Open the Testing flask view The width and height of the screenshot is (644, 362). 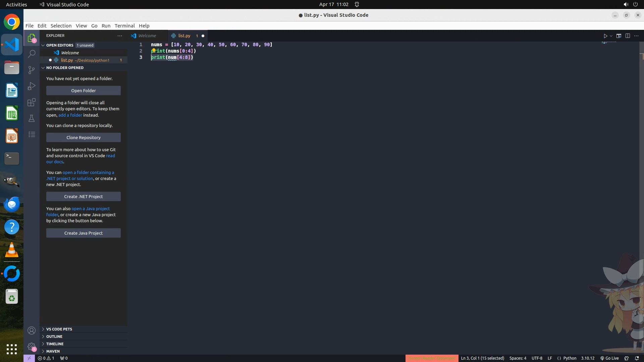click(32, 118)
